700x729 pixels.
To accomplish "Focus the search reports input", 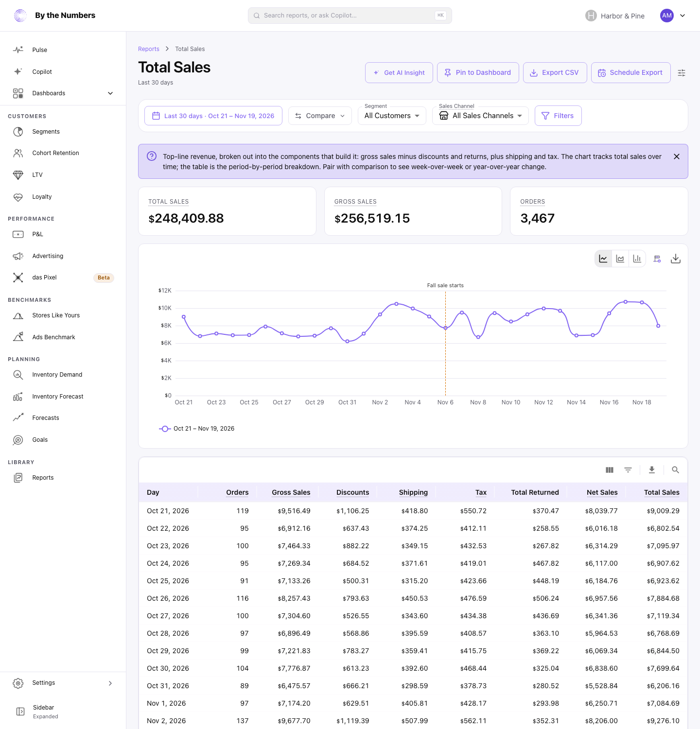I will (350, 16).
